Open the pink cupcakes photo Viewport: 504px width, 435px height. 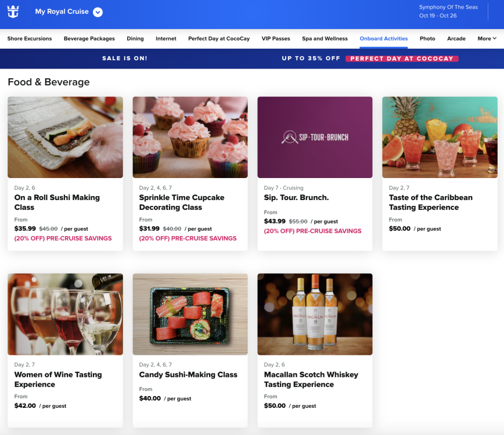[x=190, y=137]
